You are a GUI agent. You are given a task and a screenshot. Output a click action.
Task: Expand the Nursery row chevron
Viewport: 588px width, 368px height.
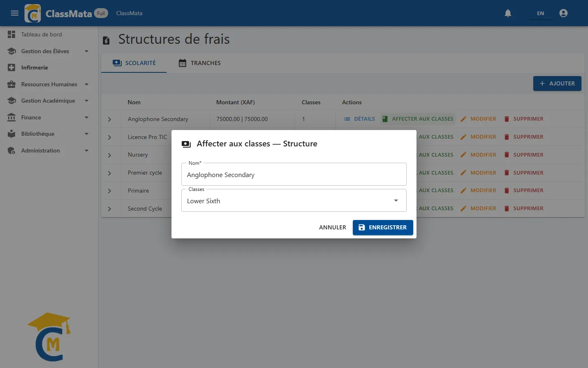pyautogui.click(x=109, y=155)
